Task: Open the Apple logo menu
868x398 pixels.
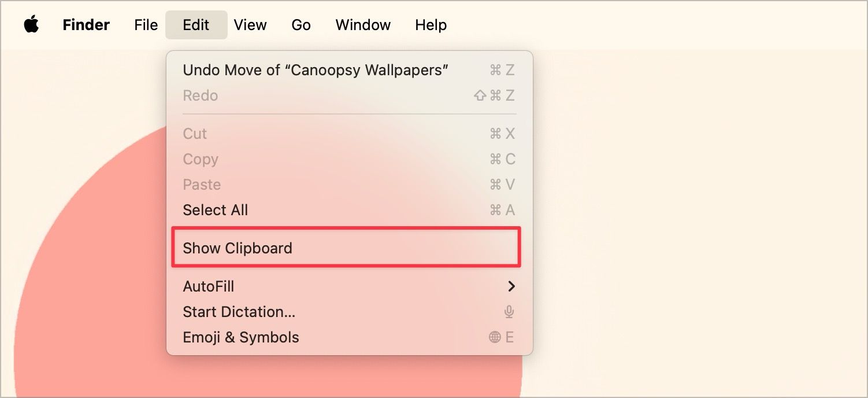Action: point(31,25)
